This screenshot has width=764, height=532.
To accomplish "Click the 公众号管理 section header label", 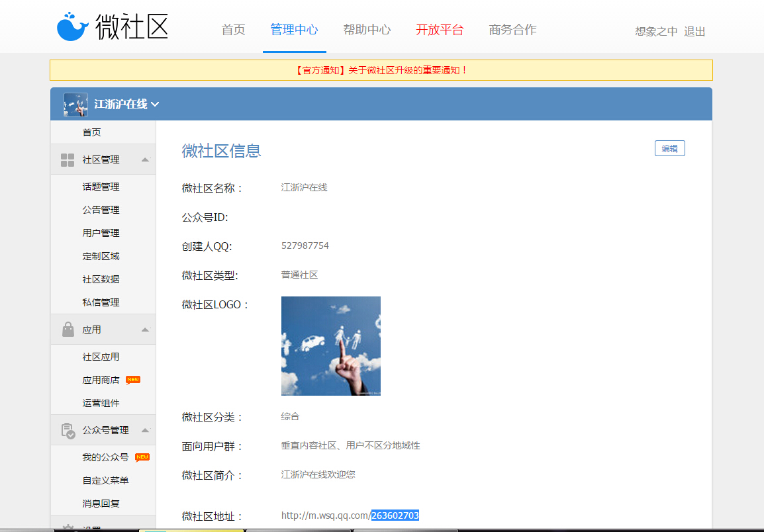I will click(x=105, y=431).
